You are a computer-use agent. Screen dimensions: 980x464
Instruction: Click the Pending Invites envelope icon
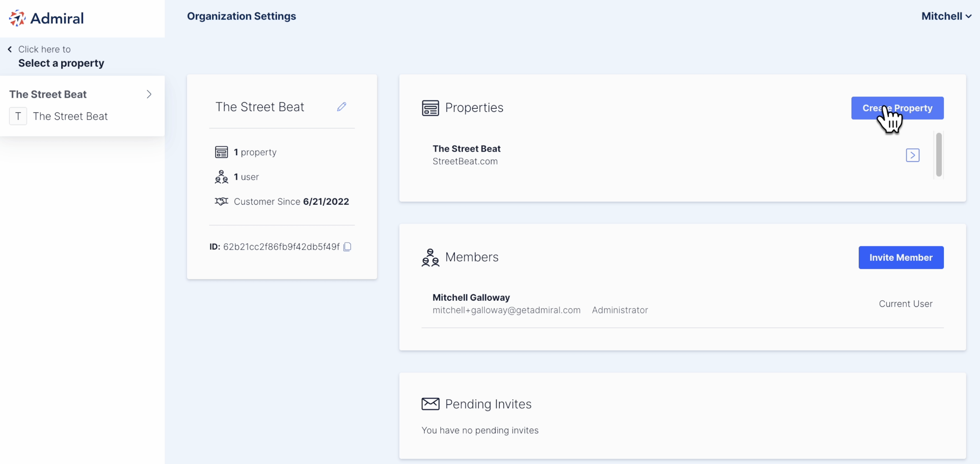tap(430, 403)
